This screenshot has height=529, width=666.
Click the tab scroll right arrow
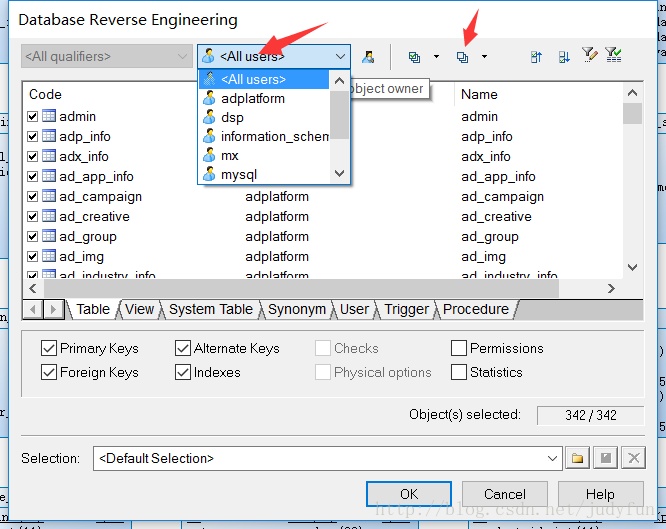click(x=53, y=309)
